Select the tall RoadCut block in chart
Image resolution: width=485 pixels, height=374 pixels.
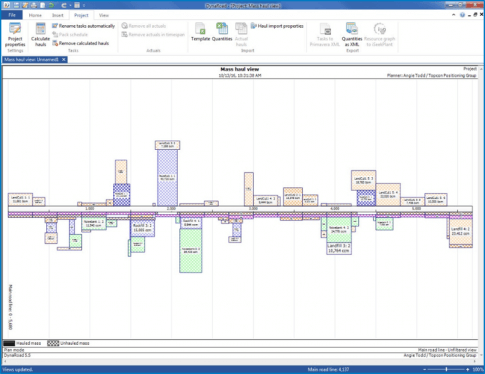[x=167, y=177]
